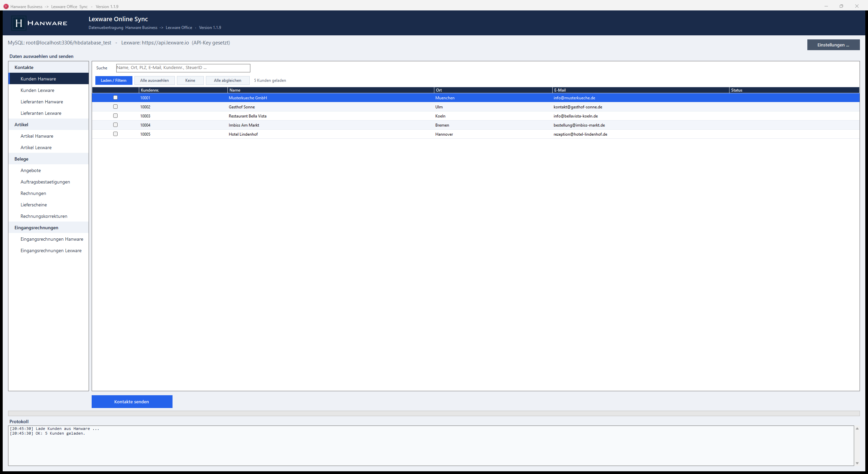This screenshot has height=474, width=868.
Task: Click the Eingangsrechnungen section header
Action: (49, 228)
